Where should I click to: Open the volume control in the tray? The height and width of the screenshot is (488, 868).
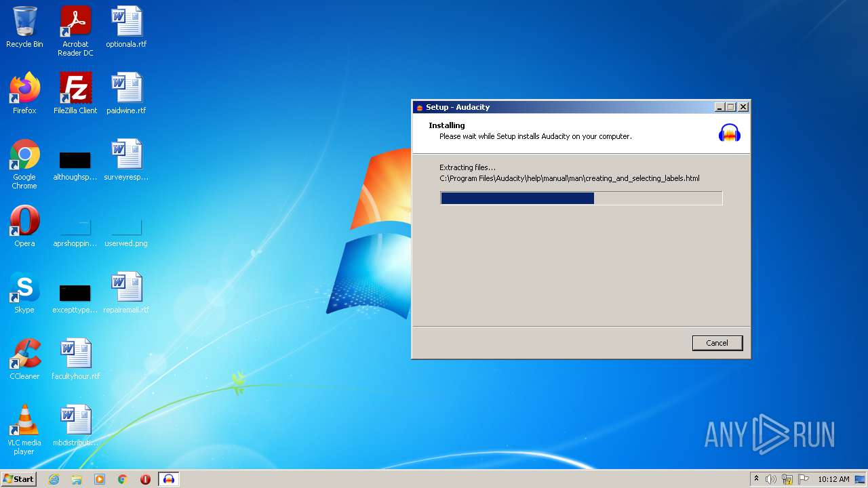click(x=771, y=479)
